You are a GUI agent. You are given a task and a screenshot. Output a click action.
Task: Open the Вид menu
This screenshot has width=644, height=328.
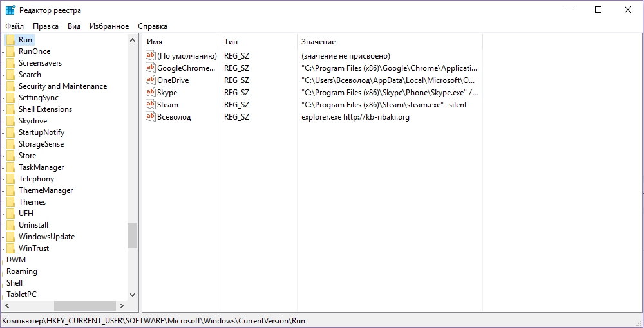[x=74, y=26]
